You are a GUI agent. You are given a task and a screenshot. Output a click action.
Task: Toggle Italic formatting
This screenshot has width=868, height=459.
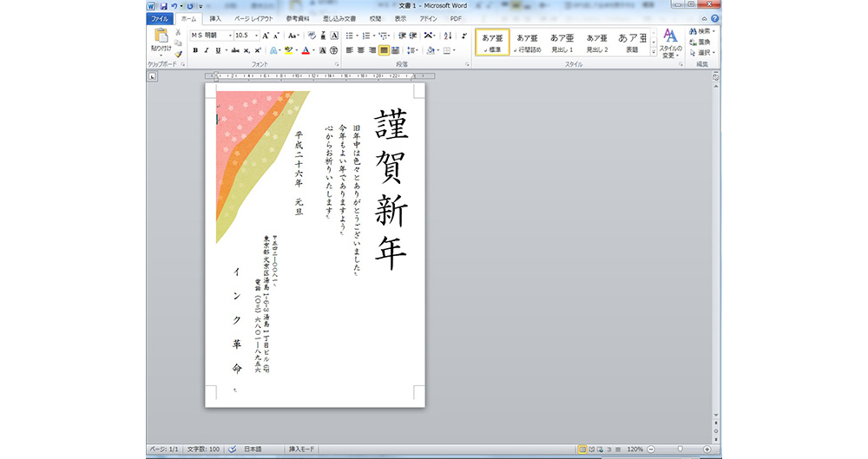point(207,50)
